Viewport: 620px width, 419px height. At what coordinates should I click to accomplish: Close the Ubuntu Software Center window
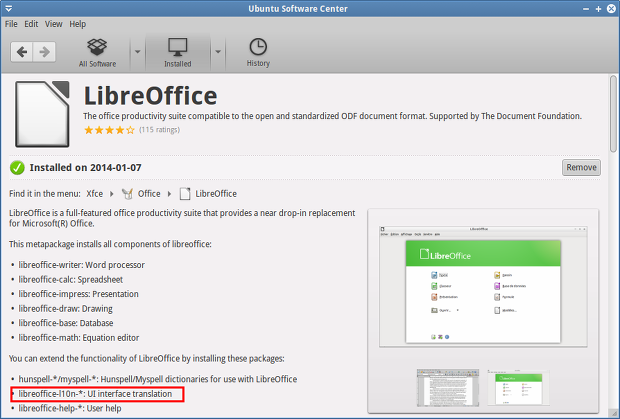(x=611, y=9)
